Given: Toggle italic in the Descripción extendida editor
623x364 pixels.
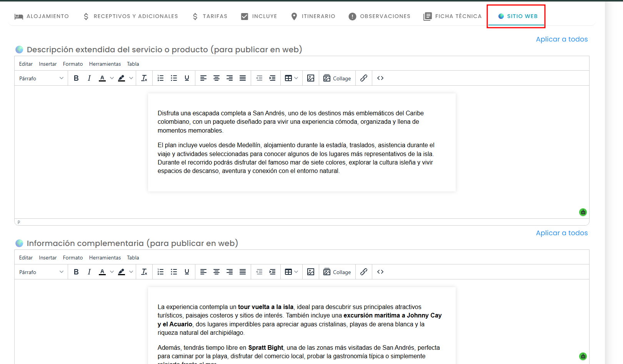Looking at the screenshot, I should coord(89,78).
